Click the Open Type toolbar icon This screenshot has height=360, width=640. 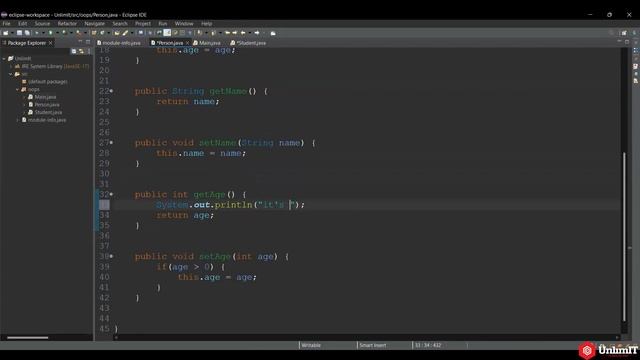pos(117,33)
